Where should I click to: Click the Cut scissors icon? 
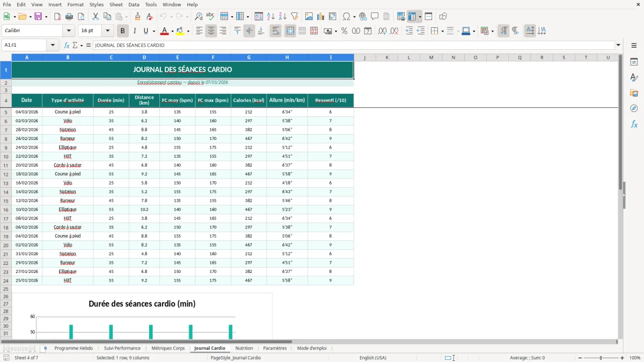(x=96, y=17)
